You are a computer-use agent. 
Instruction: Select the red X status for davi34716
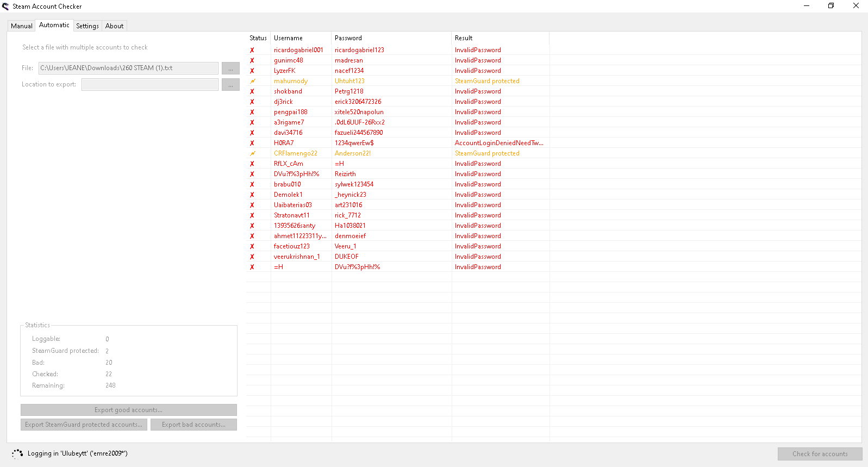point(252,133)
